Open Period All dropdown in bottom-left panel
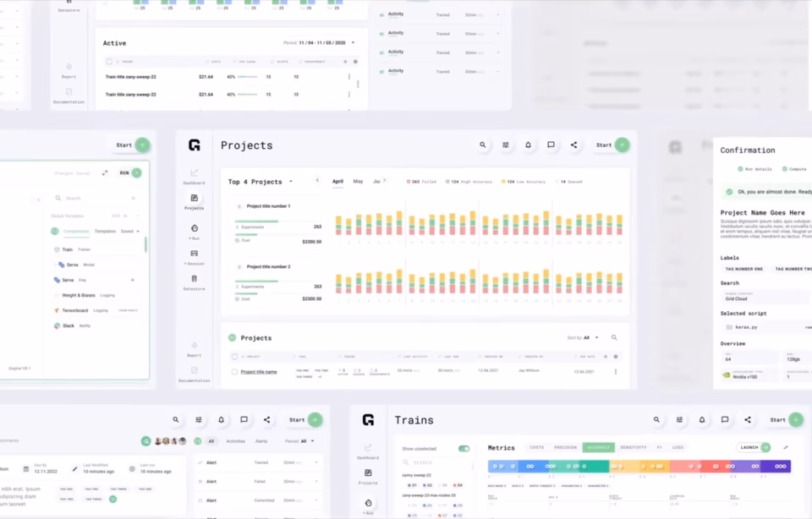Screen dimensions: 812x519 pos(299,441)
